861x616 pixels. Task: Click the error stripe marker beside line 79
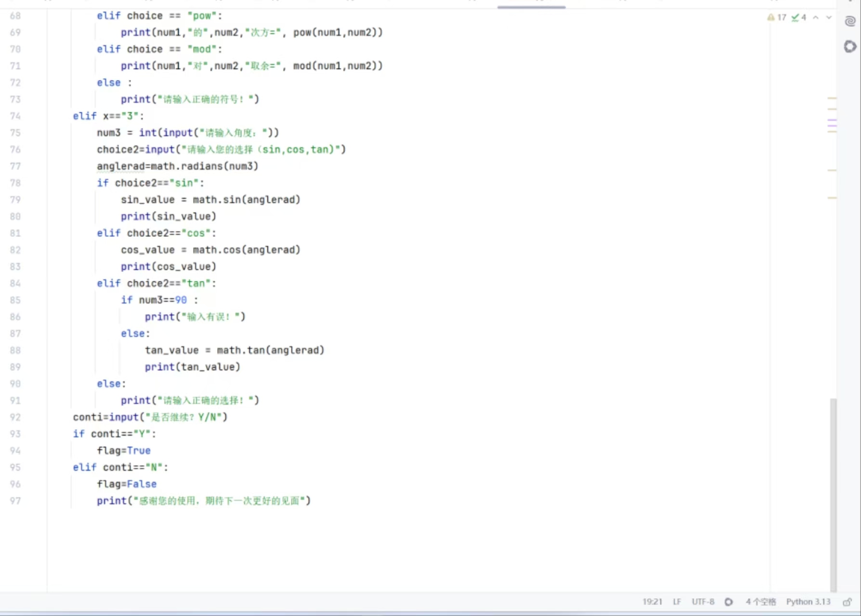tap(832, 197)
